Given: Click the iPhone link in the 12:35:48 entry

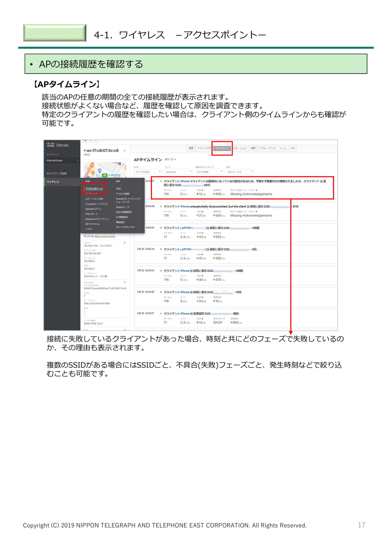Looking at the screenshot, I should (x=185, y=292).
